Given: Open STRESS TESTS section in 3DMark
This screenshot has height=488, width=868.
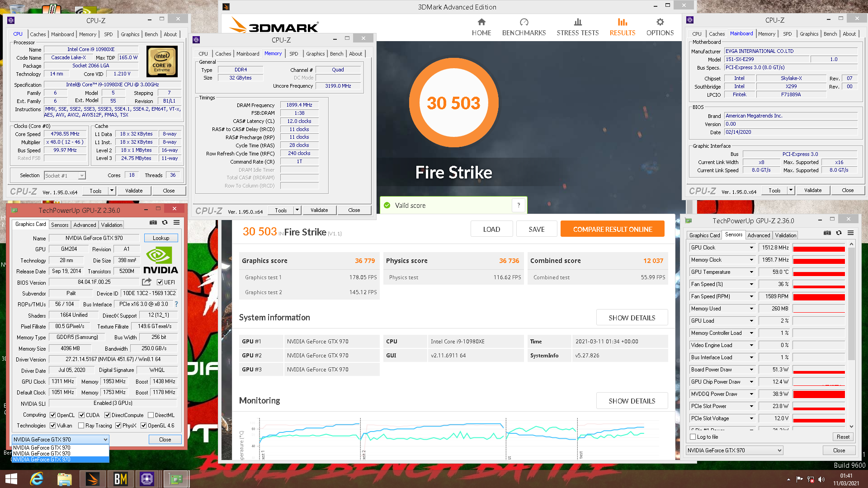Looking at the screenshot, I should tap(577, 27).
